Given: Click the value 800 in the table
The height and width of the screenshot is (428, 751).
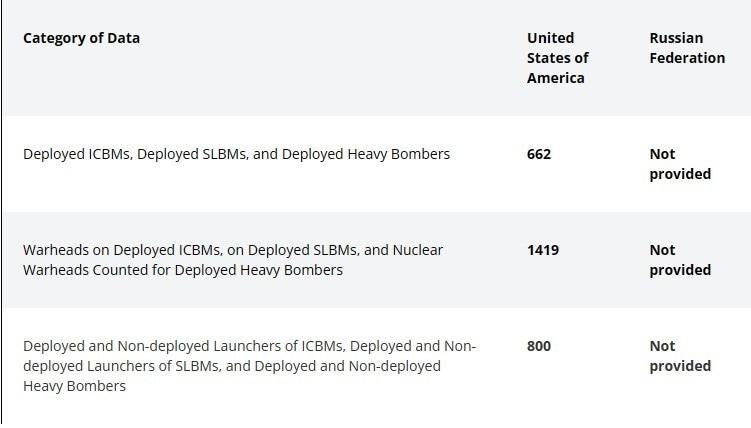Looking at the screenshot, I should pyautogui.click(x=539, y=346).
